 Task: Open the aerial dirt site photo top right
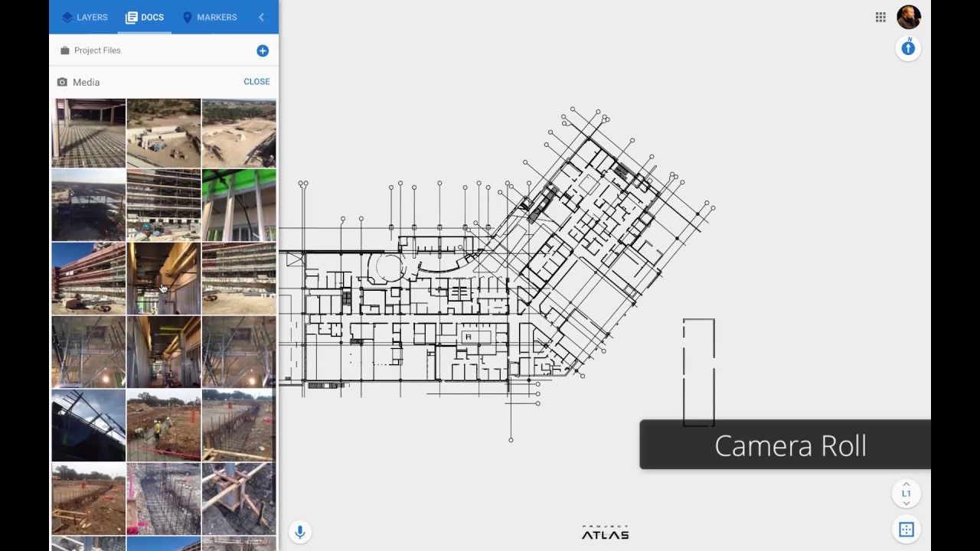[239, 133]
